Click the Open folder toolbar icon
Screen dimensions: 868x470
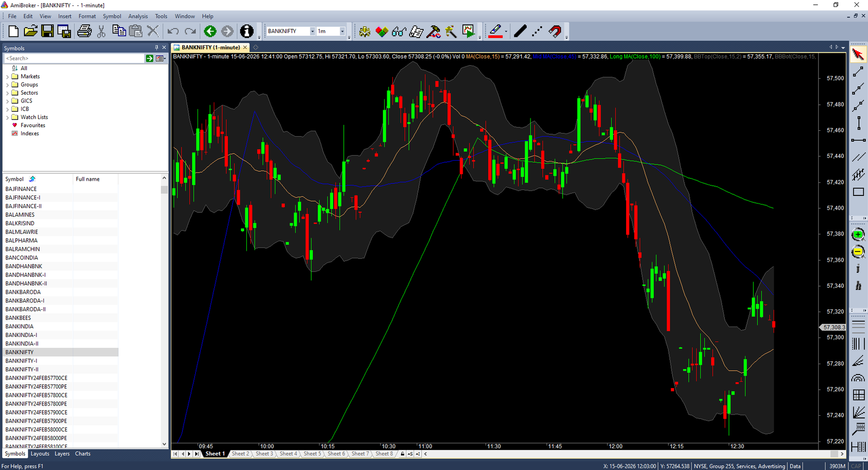[x=30, y=31]
